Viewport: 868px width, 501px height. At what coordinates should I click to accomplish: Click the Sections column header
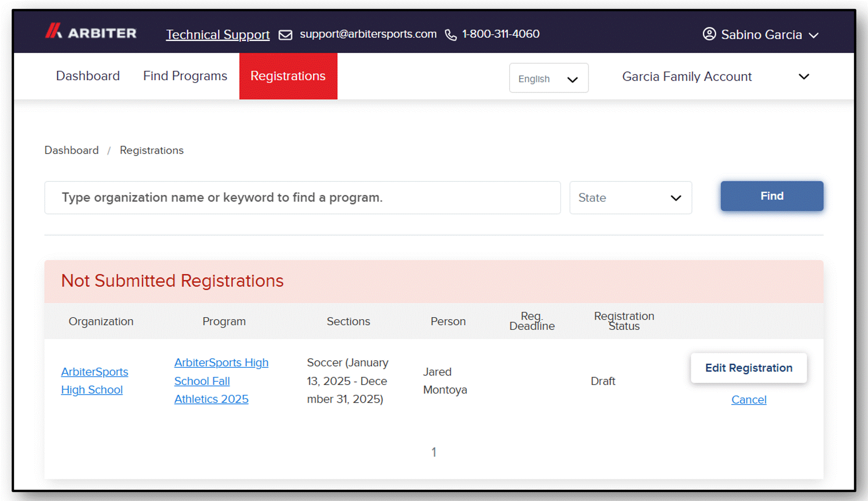point(348,321)
